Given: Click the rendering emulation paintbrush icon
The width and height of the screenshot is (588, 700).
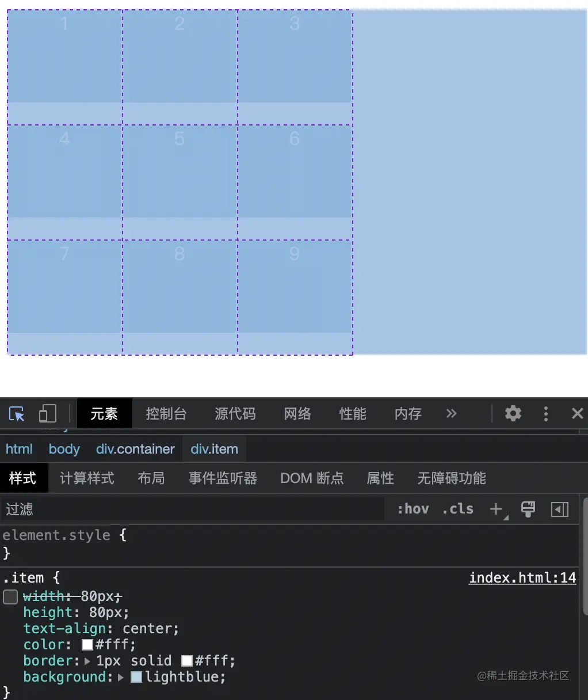Looking at the screenshot, I should [x=528, y=509].
